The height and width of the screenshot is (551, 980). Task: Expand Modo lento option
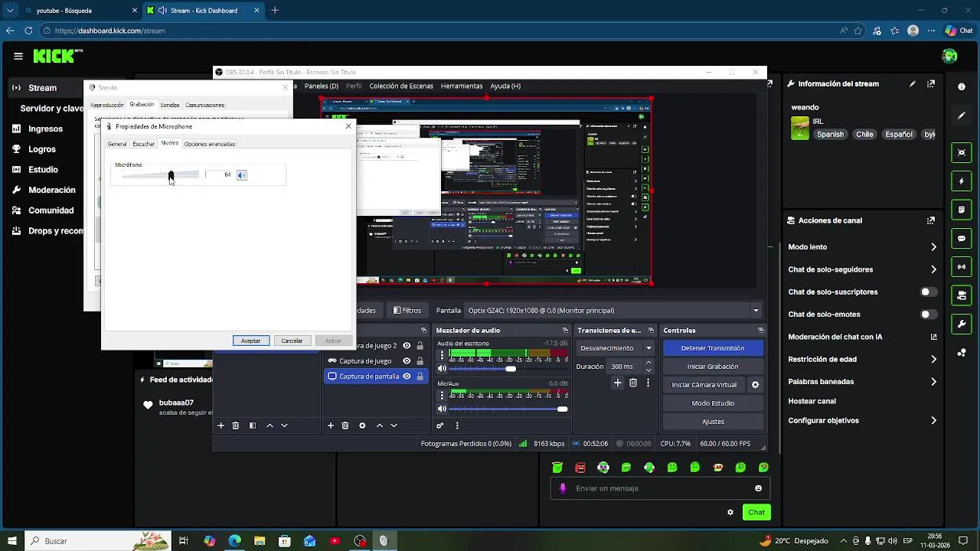click(x=933, y=247)
